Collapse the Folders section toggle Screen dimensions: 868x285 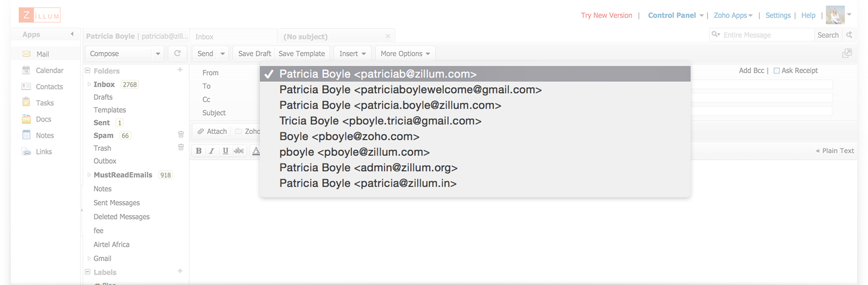tap(87, 70)
